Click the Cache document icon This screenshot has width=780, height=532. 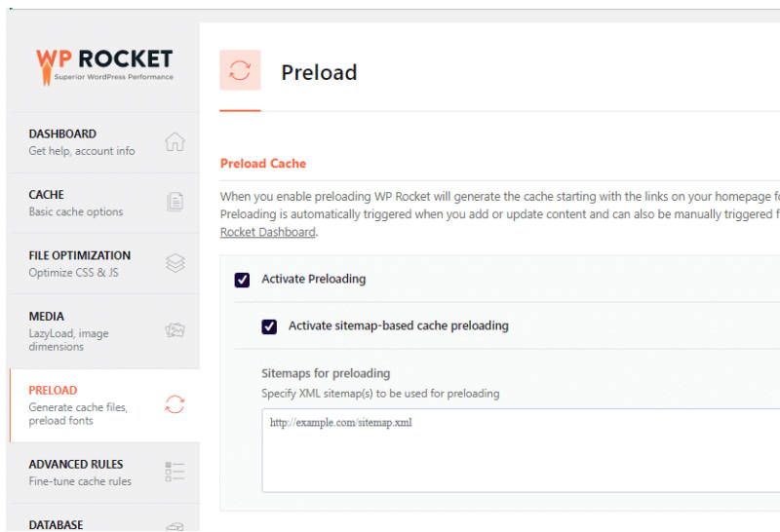point(175,202)
